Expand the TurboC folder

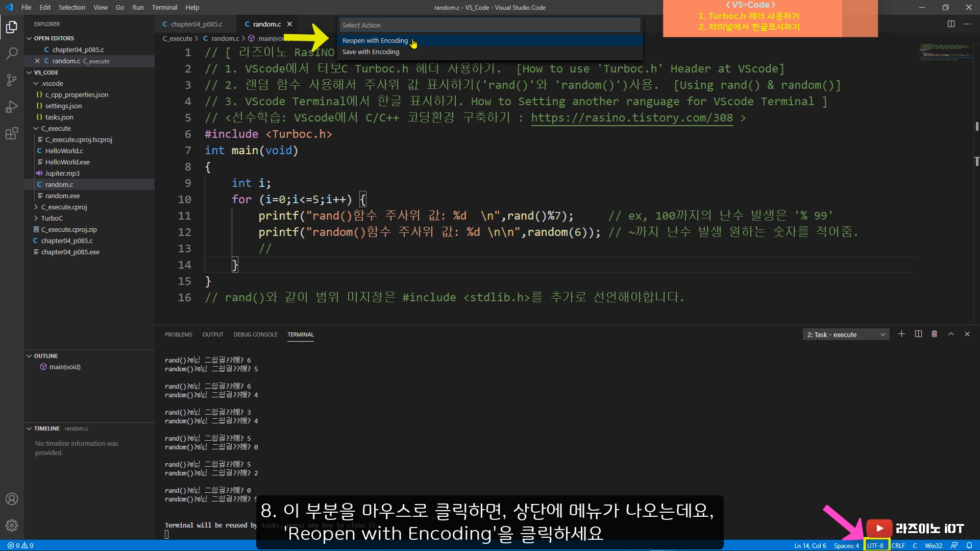pos(52,218)
